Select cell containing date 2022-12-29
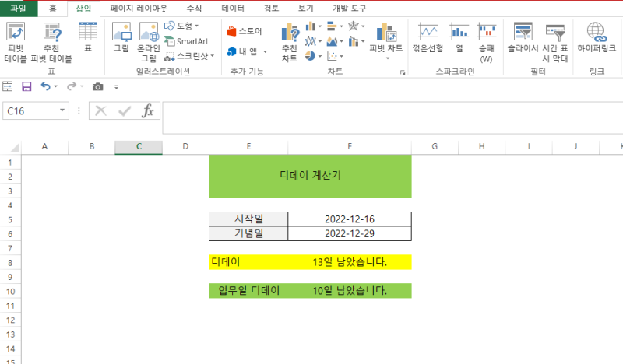 pos(350,233)
